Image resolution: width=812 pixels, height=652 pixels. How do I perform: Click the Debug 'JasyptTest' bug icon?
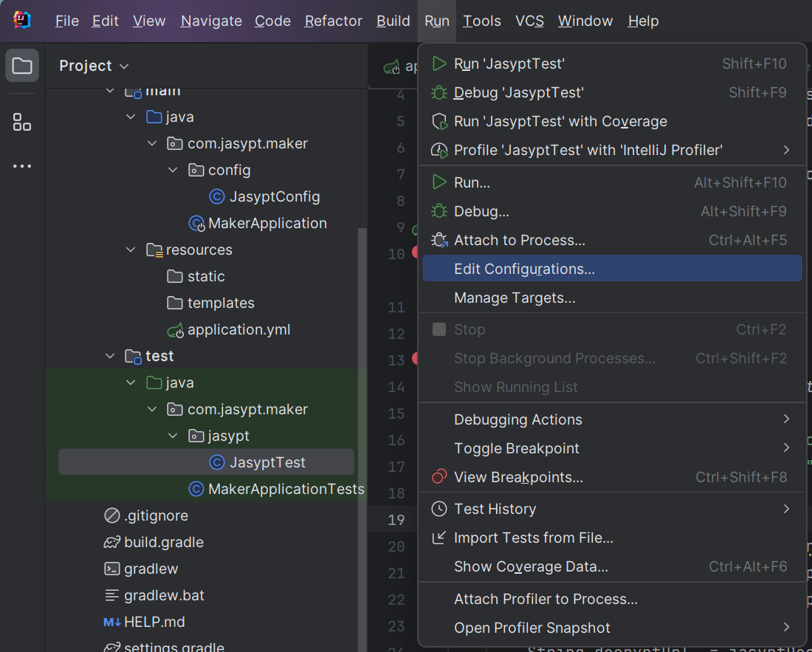tap(439, 93)
